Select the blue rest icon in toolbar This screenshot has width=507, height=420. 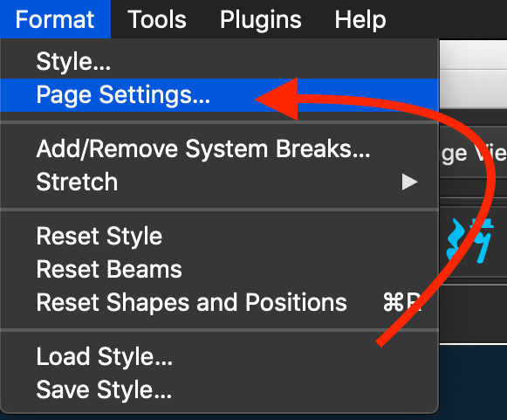tap(470, 240)
